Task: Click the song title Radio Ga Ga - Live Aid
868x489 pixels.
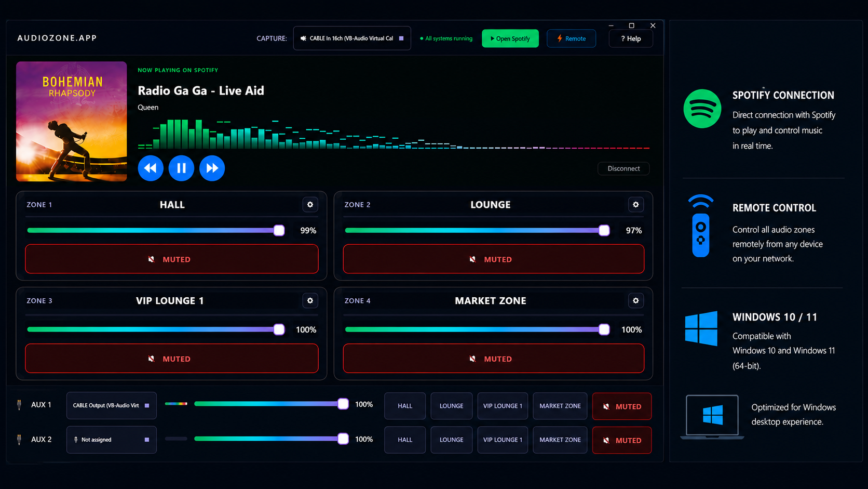Action: coord(201,90)
